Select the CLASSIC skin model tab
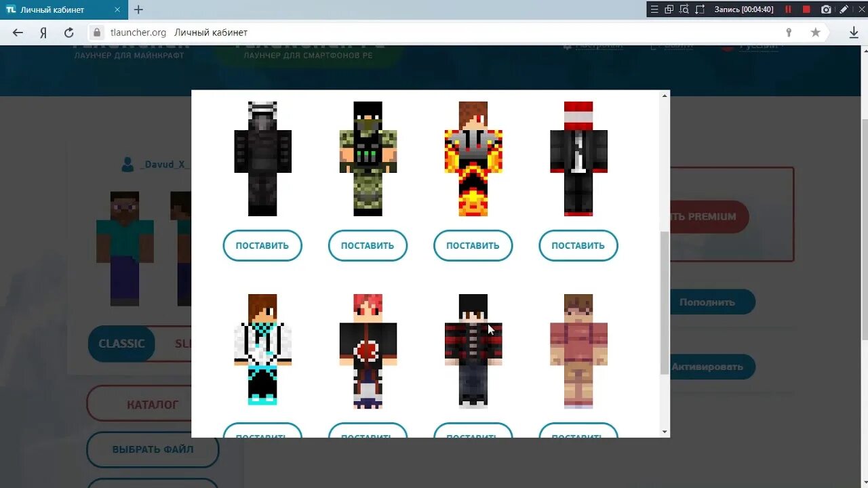868x488 pixels. click(121, 343)
